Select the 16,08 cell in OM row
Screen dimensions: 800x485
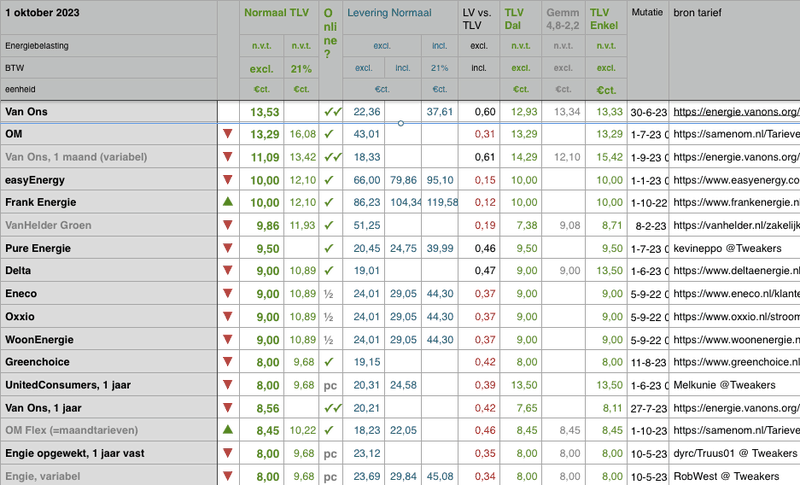coord(302,134)
